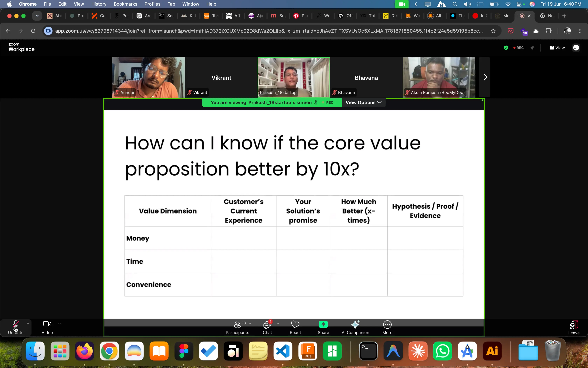Select Akula Ramesh's video thumbnail
Image resolution: width=588 pixels, height=368 pixels.
(439, 77)
